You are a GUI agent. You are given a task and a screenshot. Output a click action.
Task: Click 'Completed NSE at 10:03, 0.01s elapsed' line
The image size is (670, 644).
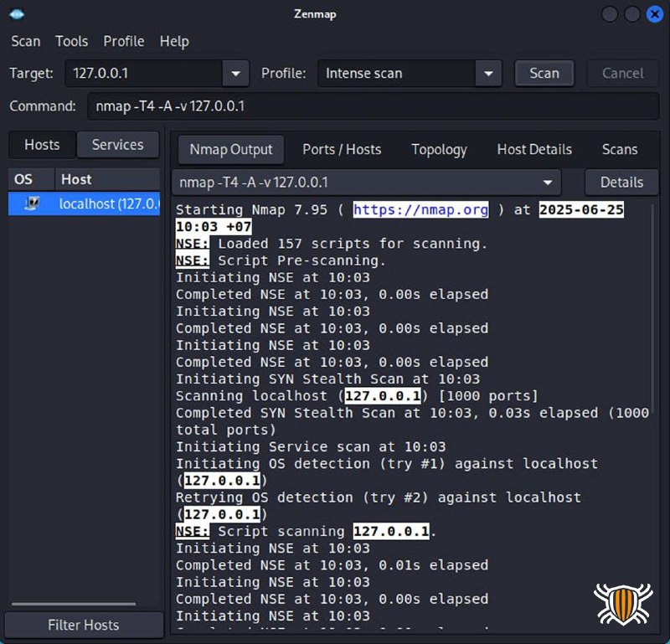332,565
